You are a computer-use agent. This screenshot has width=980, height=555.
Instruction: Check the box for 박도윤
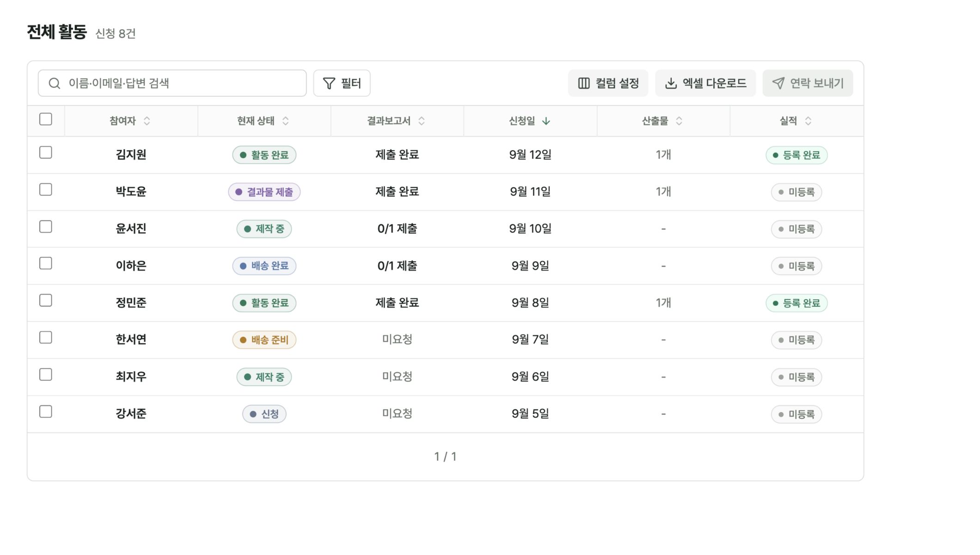tap(46, 190)
